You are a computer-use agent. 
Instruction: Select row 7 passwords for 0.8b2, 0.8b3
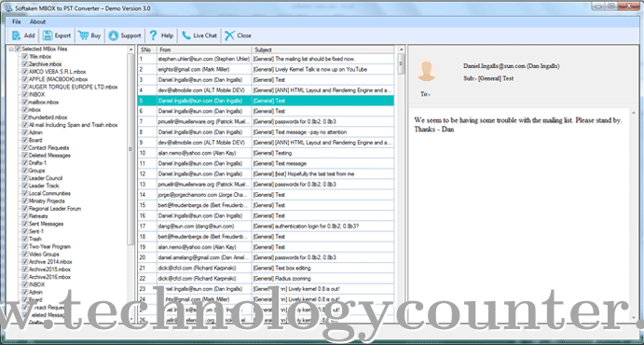point(266,121)
